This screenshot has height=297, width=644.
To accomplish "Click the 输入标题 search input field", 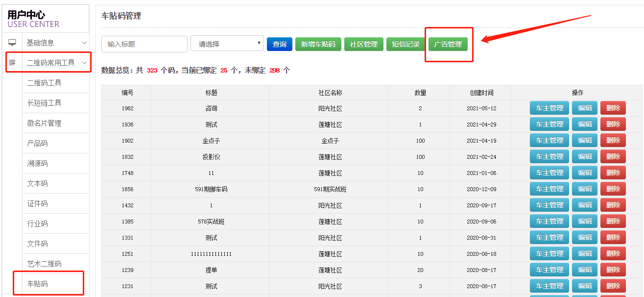I will (144, 44).
